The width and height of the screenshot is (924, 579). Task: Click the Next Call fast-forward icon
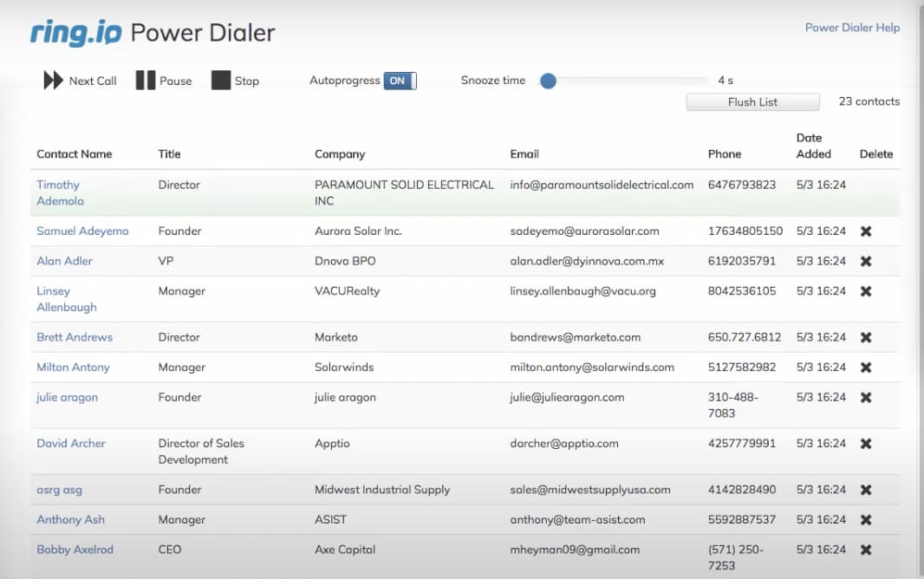[54, 81]
